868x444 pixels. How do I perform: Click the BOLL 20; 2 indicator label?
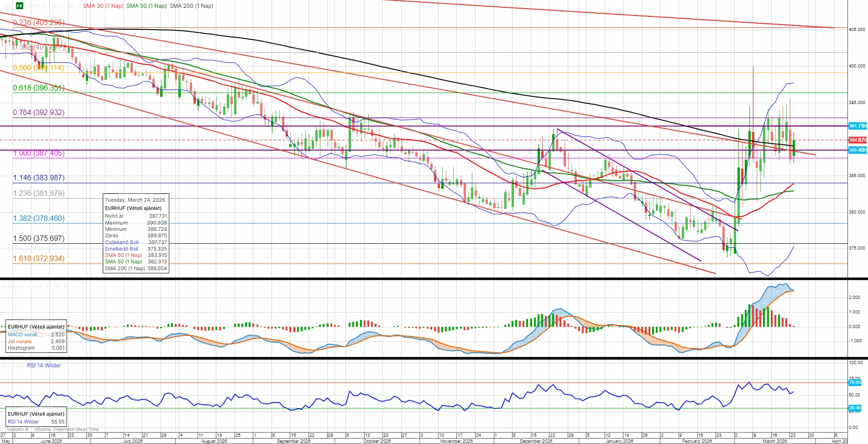[66, 6]
